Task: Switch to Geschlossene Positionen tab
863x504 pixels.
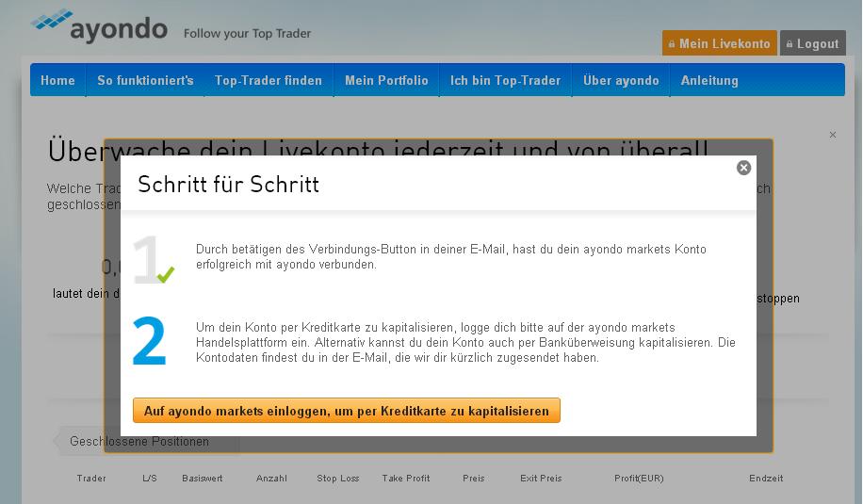Action: click(139, 441)
